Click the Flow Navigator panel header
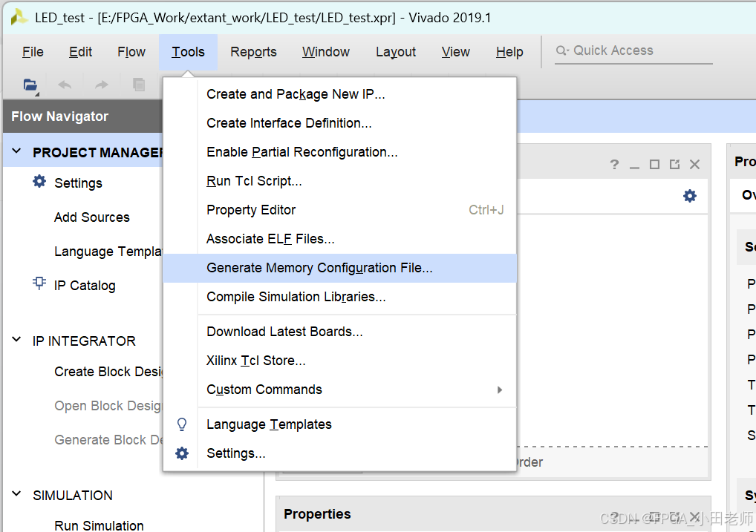The height and width of the screenshot is (532, 756). pos(83,116)
